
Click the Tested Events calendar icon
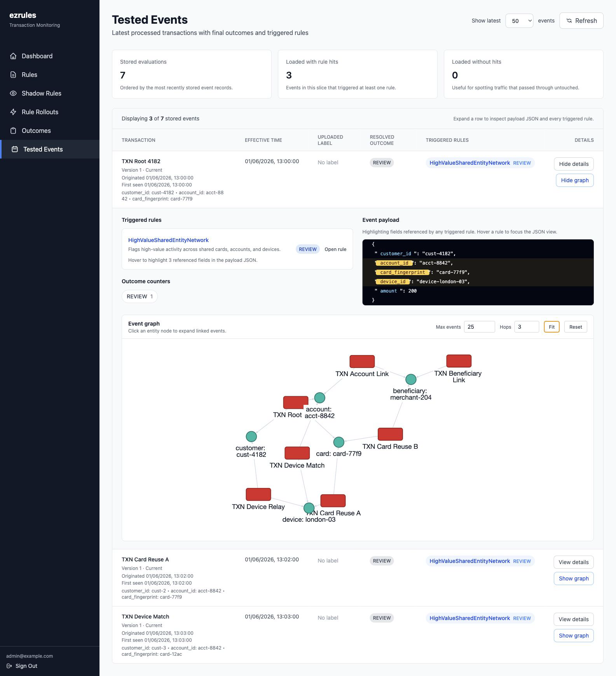[x=15, y=149]
